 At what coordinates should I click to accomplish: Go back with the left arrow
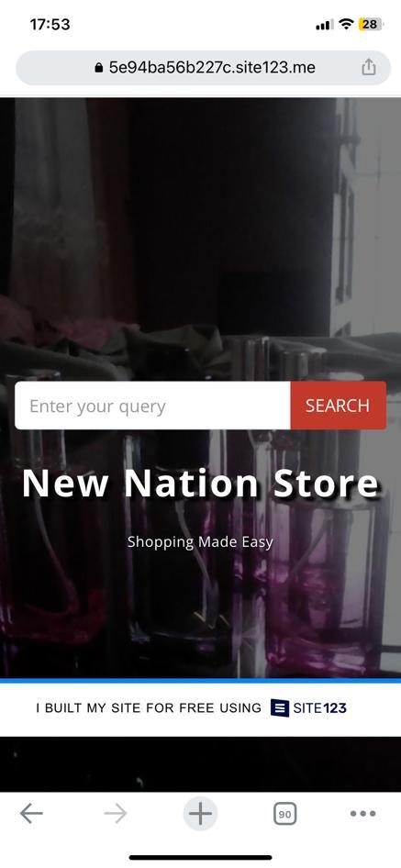31,813
